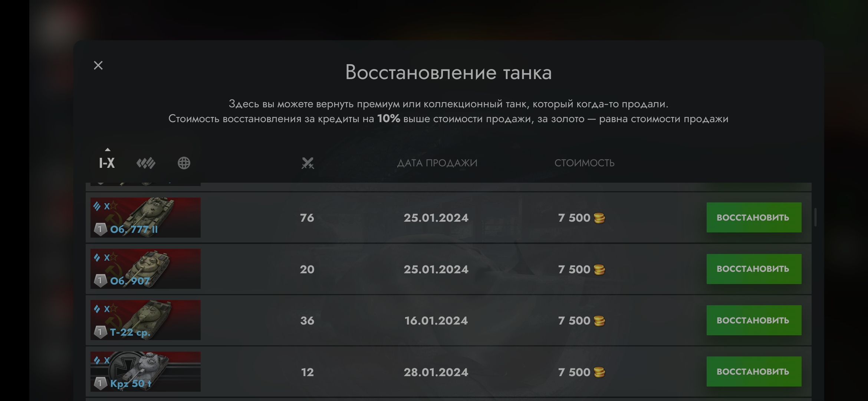Restore the Т-22 ср. tank
Screen dimensions: 868x401
coord(753,320)
